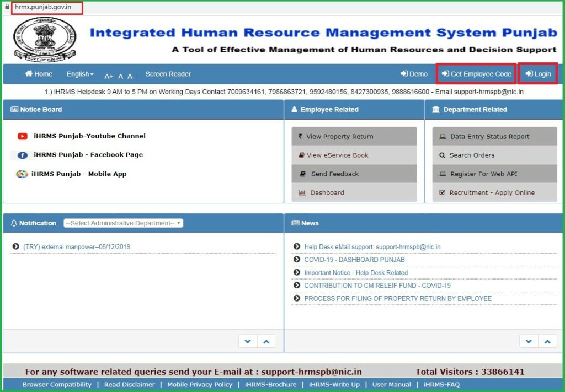Click Browser Compatibility footer link
The height and width of the screenshot is (392, 565).
click(57, 384)
